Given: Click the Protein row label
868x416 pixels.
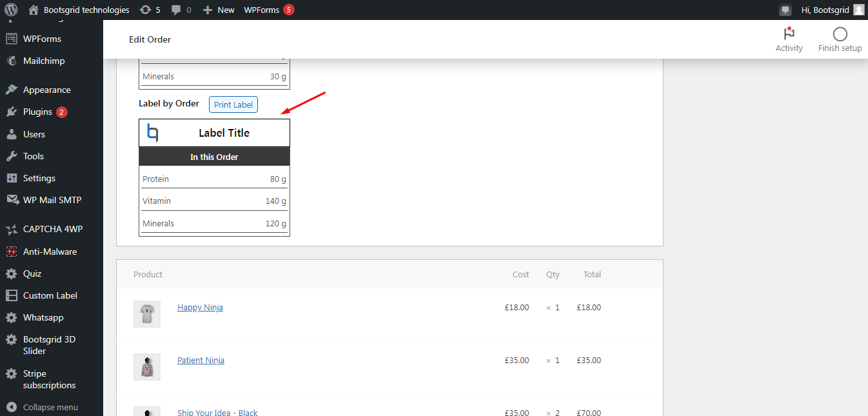Looking at the screenshot, I should point(155,179).
